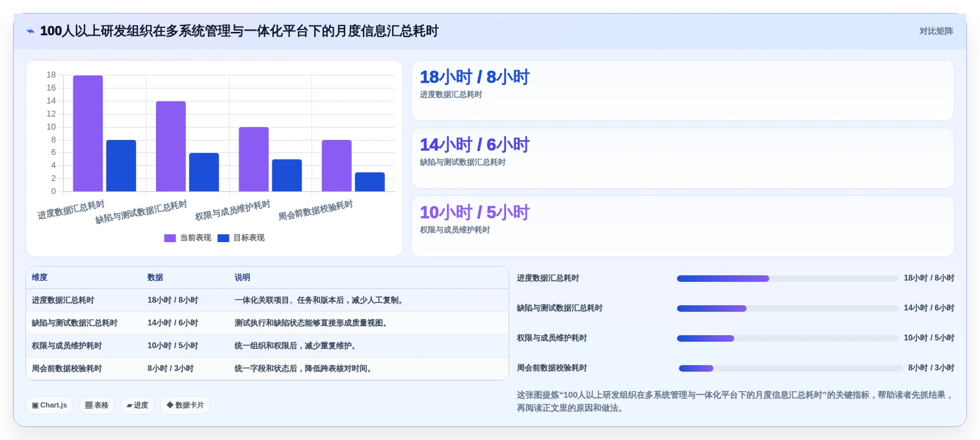Screen dimensions: 980x440
Task: Click table cell 进度数据汇总耗时 in 维度 column
Action: pyautogui.click(x=63, y=301)
